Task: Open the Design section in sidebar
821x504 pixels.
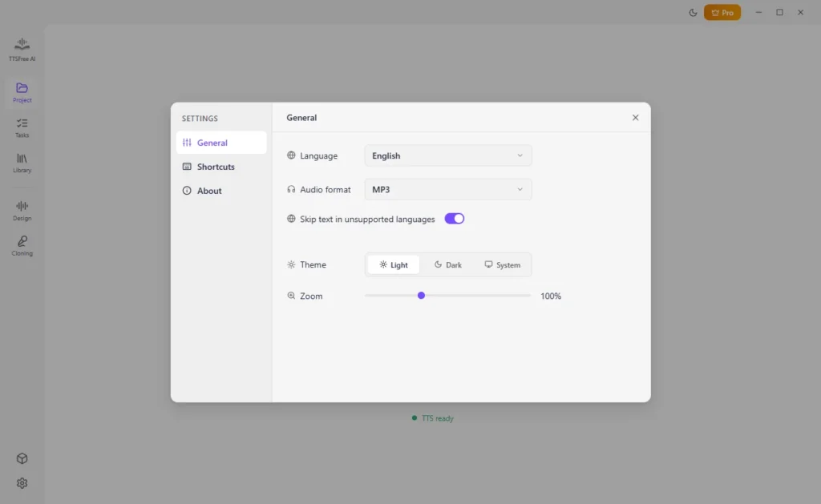Action: 22,211
